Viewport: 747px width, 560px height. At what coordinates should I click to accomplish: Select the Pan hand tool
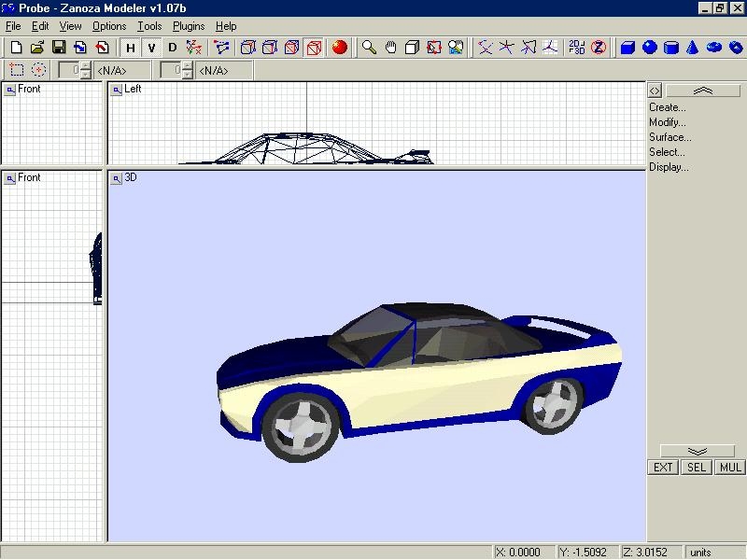tap(391, 47)
